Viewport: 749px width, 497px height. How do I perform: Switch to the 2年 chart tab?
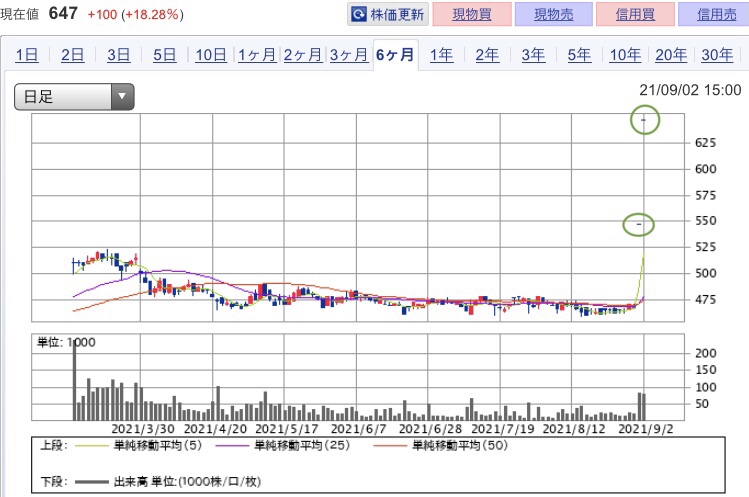487,55
